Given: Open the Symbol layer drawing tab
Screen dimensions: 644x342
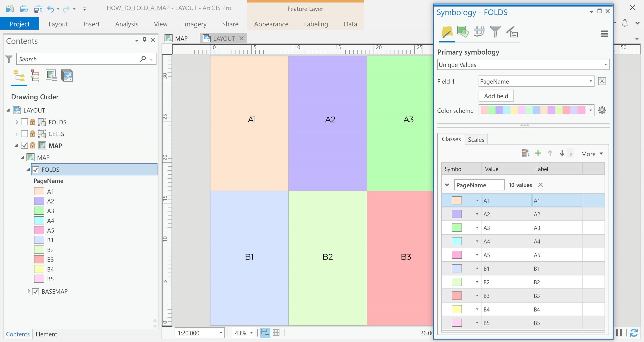Looking at the screenshot, I should (479, 32).
